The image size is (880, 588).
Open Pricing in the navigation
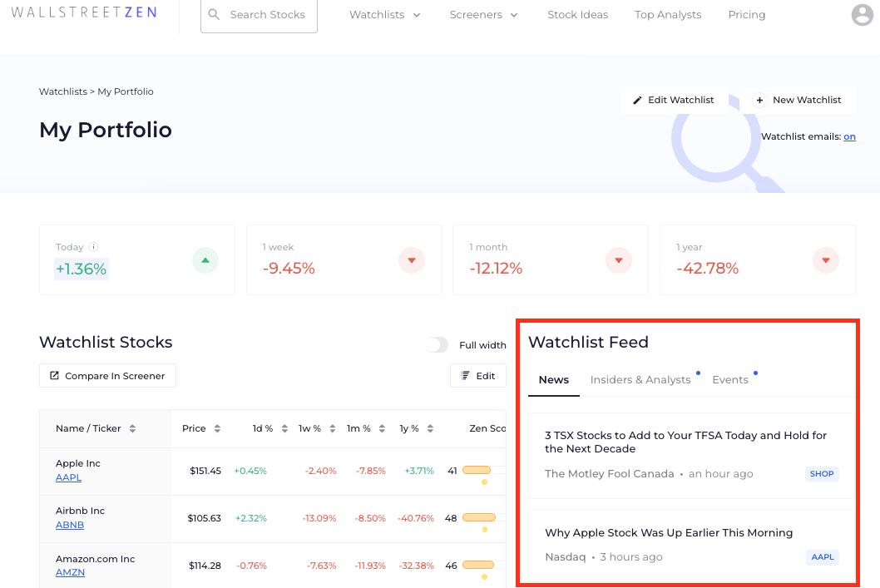[x=746, y=15]
